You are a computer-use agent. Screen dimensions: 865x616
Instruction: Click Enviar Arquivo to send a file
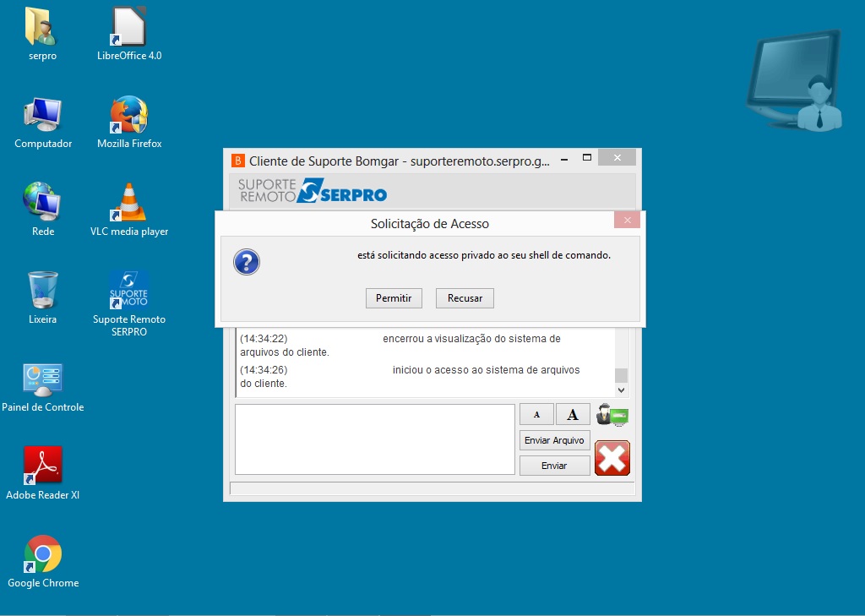coord(554,440)
